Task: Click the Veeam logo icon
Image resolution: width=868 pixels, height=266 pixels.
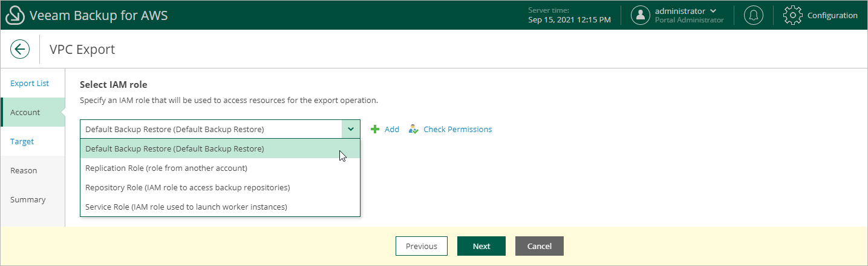Action: pos(15,15)
